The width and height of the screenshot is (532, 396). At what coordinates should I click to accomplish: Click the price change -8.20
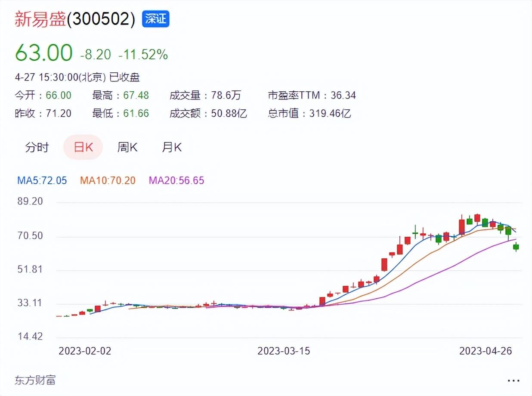tap(96, 54)
